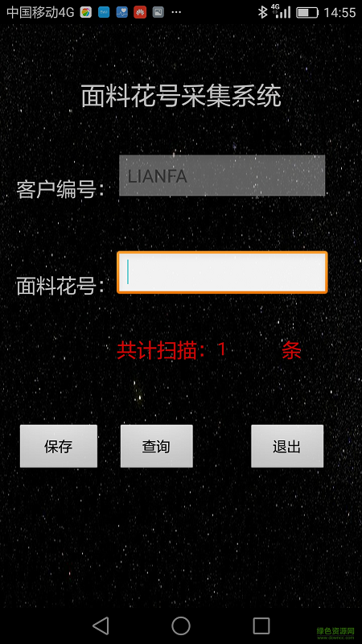The height and width of the screenshot is (644, 362).
Task: Tap the 保存 save button
Action: pos(59,446)
